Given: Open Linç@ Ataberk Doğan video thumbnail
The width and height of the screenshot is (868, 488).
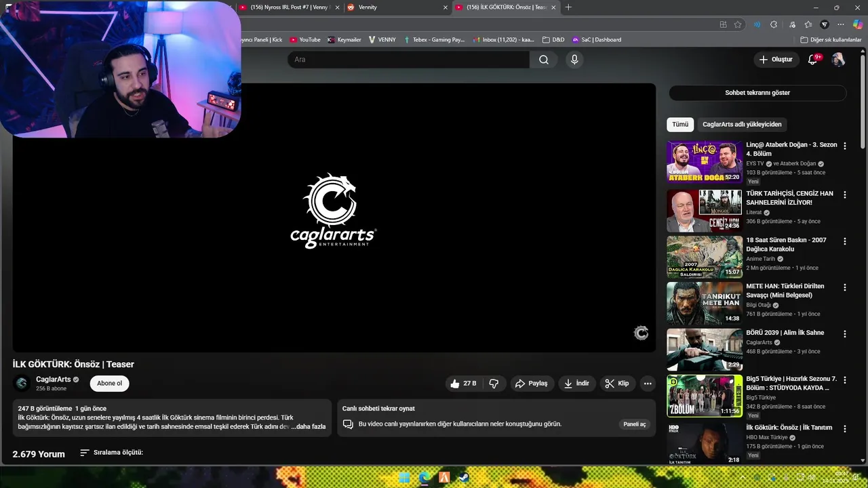Looking at the screenshot, I should [x=704, y=163].
